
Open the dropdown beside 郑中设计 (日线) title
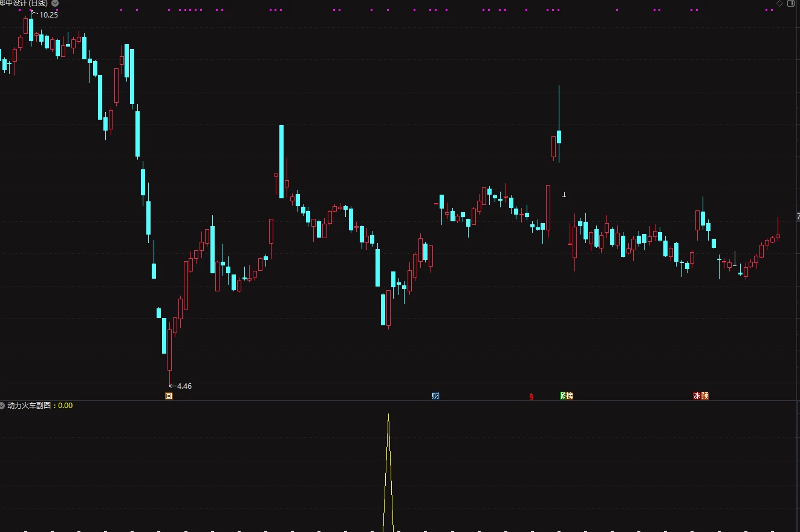pos(55,3)
